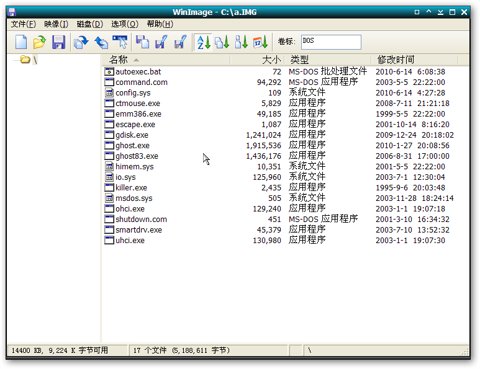
Task: Click the gdisk.exe file icon
Action: tap(109, 135)
